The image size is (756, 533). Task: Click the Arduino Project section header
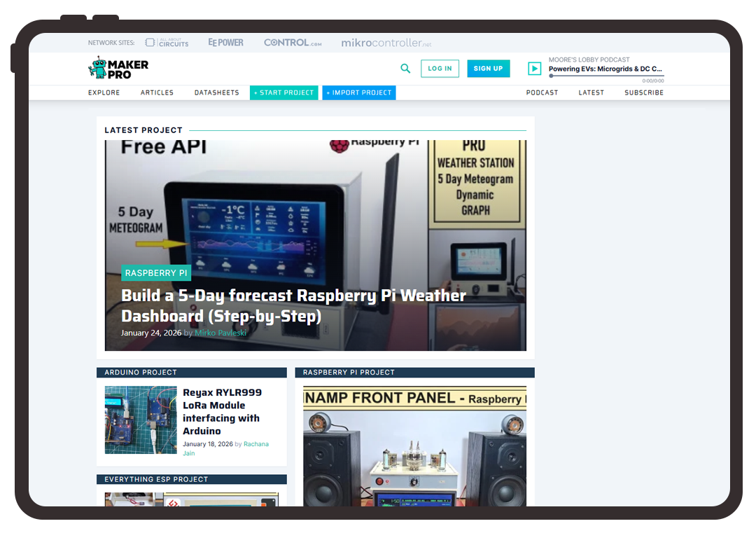pos(191,373)
